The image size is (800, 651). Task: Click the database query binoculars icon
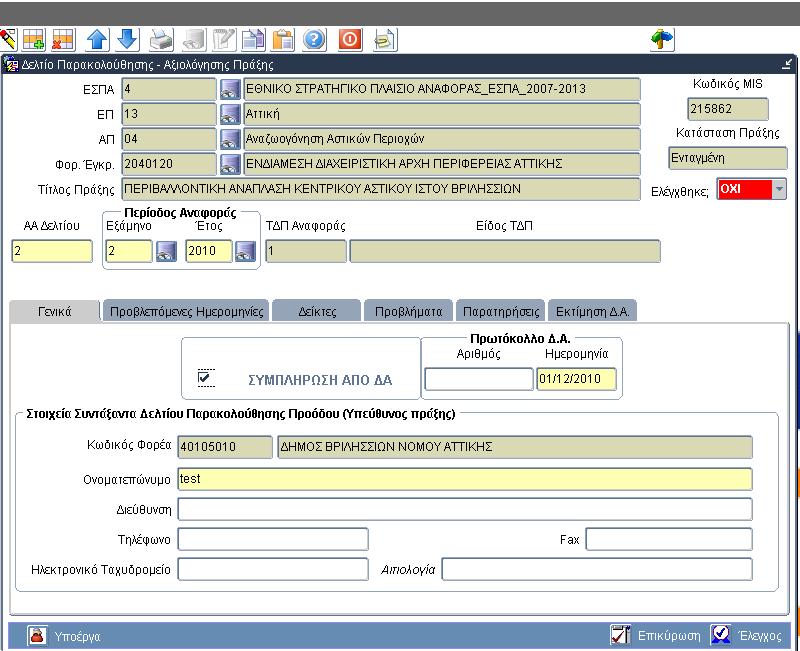(x=194, y=39)
